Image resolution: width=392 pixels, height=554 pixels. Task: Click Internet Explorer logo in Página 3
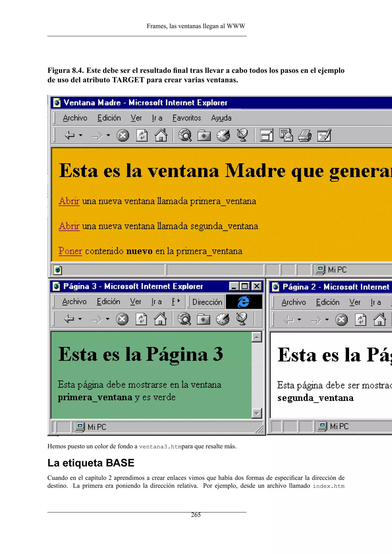click(x=243, y=302)
